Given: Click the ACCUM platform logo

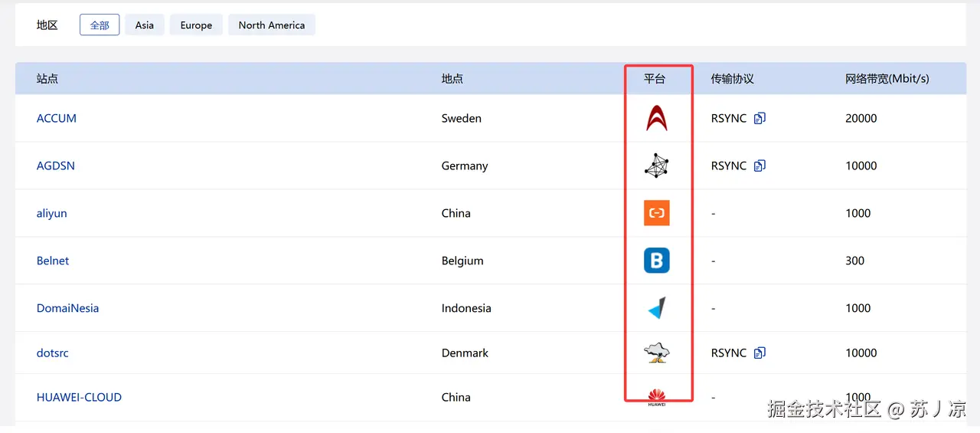Looking at the screenshot, I should click(x=657, y=118).
